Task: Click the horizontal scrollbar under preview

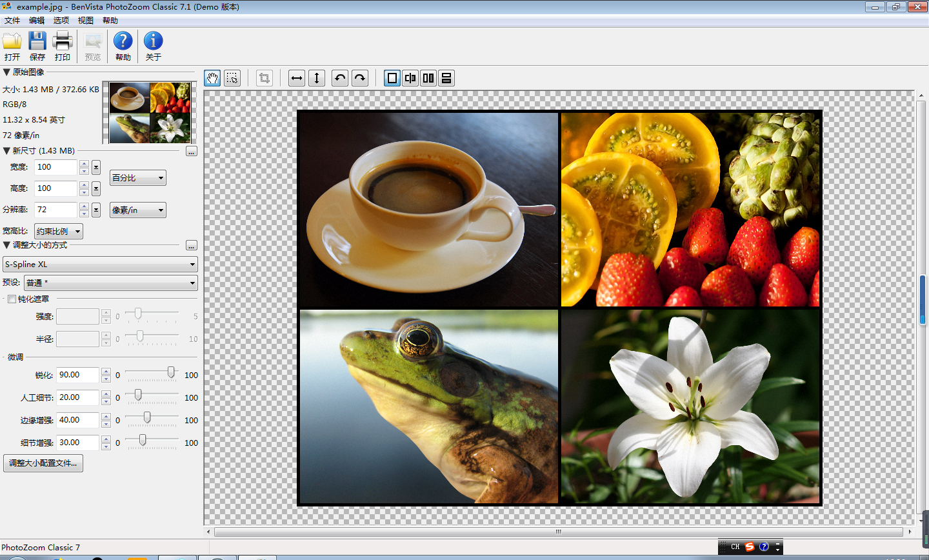Action: (558, 532)
